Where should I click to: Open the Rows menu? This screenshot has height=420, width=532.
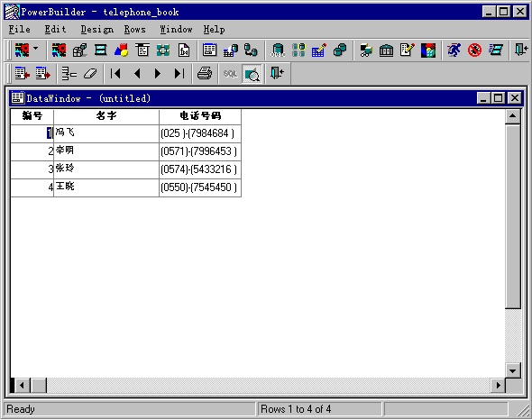[x=134, y=30]
